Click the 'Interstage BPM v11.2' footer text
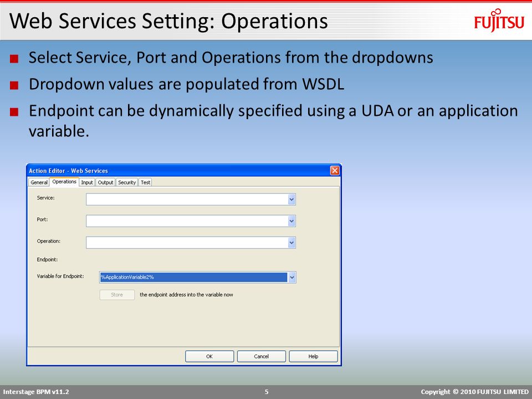 (36, 392)
